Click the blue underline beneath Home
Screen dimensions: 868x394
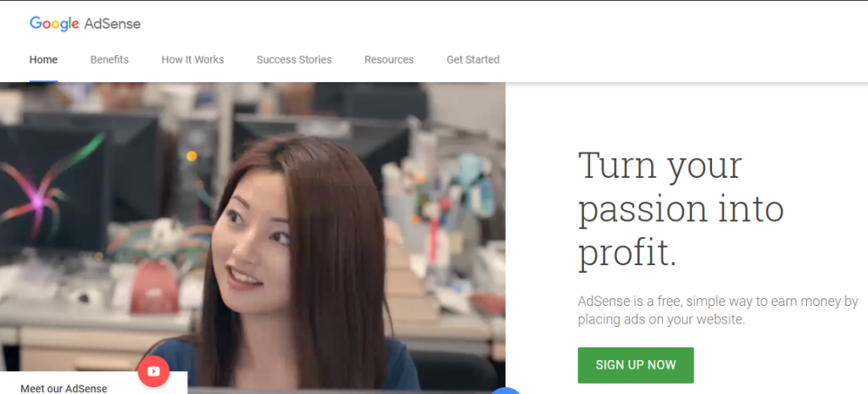click(x=43, y=81)
